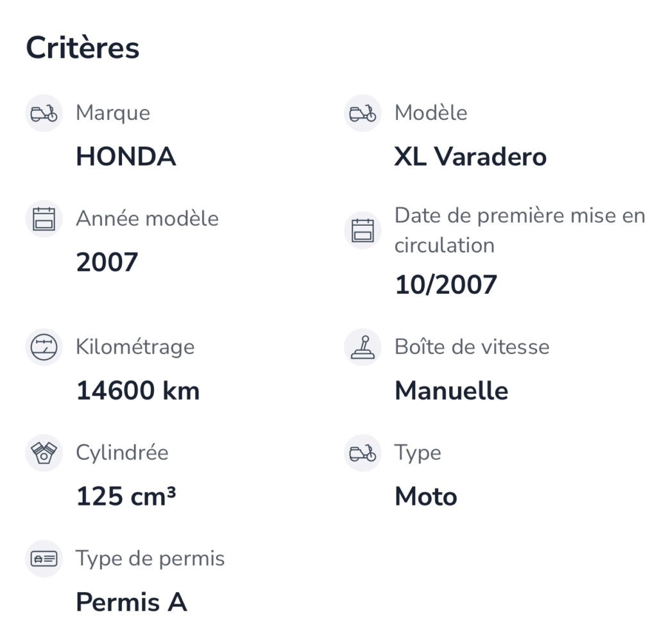Screen dimensions: 657x644
Task: Click the Kilométrage label text
Action: 135,348
